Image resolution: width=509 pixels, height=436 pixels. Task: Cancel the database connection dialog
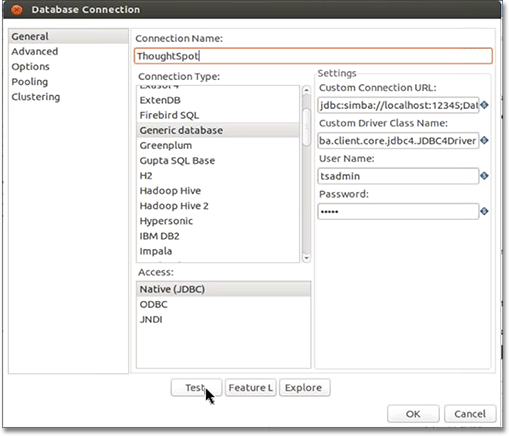(470, 414)
